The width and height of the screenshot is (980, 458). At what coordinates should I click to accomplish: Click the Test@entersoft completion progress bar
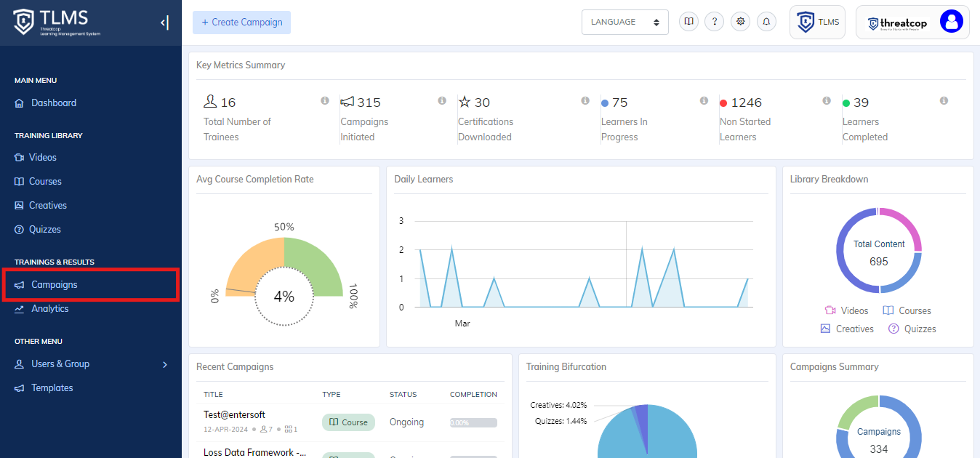point(473,422)
